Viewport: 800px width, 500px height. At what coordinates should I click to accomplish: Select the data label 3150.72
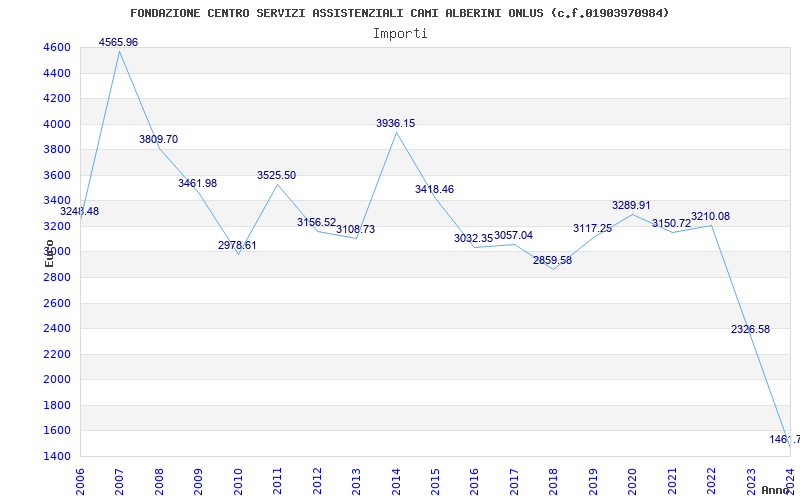[672, 223]
